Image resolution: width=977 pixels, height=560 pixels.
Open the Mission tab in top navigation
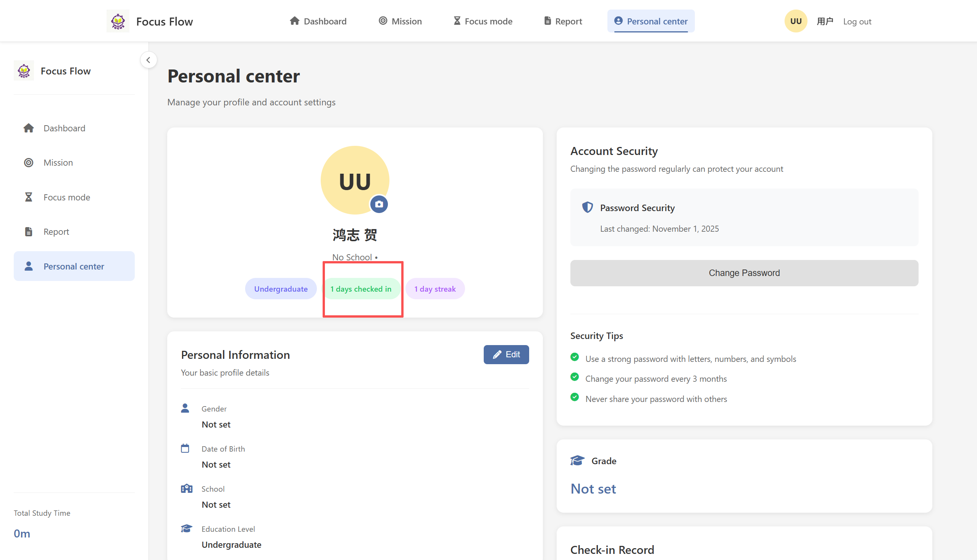400,21
